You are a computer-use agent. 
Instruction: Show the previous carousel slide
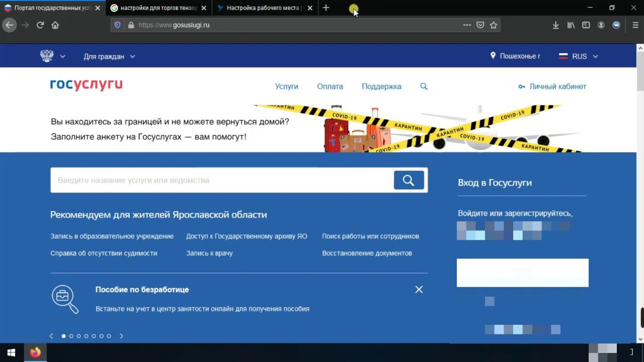(x=51, y=336)
